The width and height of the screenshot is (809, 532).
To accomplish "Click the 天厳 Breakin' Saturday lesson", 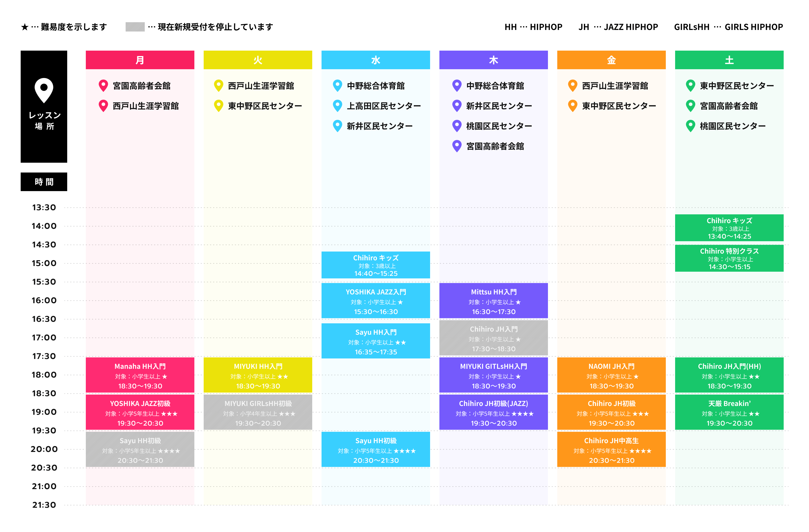I will pyautogui.click(x=729, y=412).
